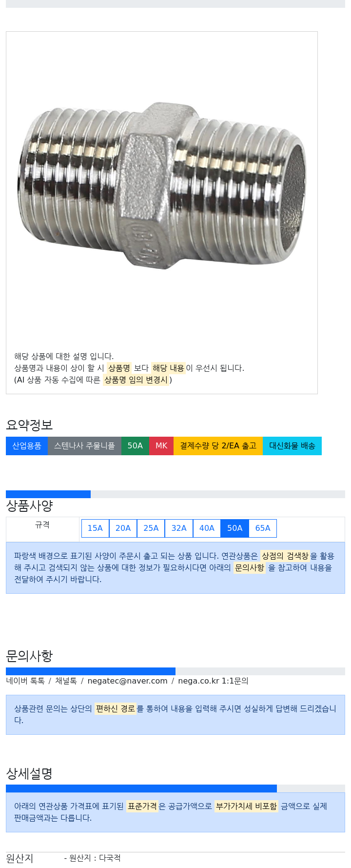The width and height of the screenshot is (351, 868).
Task: Select the 15A size option
Action: click(95, 528)
